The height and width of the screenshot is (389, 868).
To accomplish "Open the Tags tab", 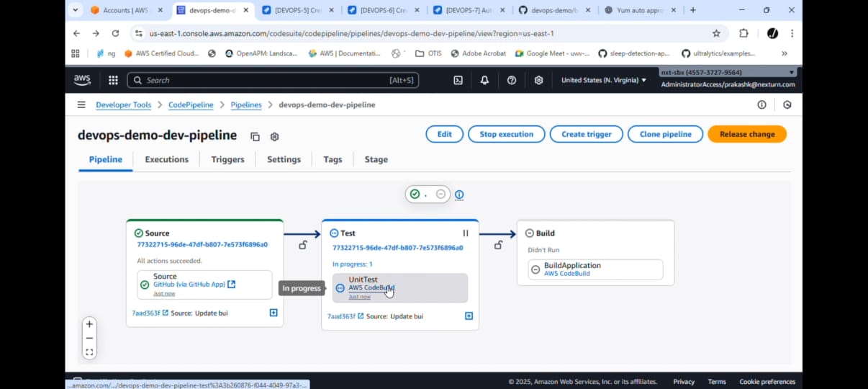I will [x=333, y=159].
